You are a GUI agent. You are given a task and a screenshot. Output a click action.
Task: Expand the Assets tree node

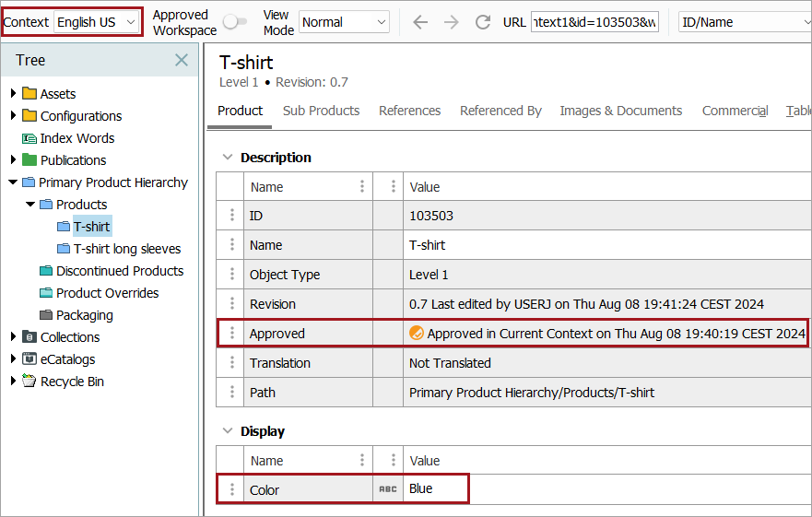13,94
